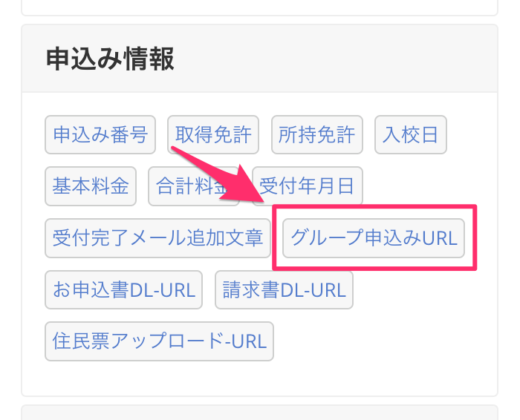Click the グループ申込みURL button

(x=374, y=238)
